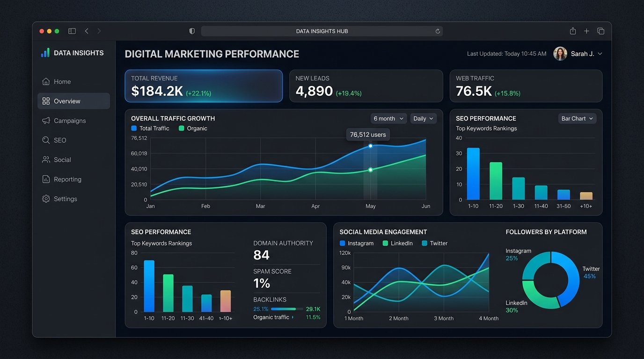Screen dimensions: 644x359
Task: Click the Backlinks progress bar
Action: tap(287, 309)
